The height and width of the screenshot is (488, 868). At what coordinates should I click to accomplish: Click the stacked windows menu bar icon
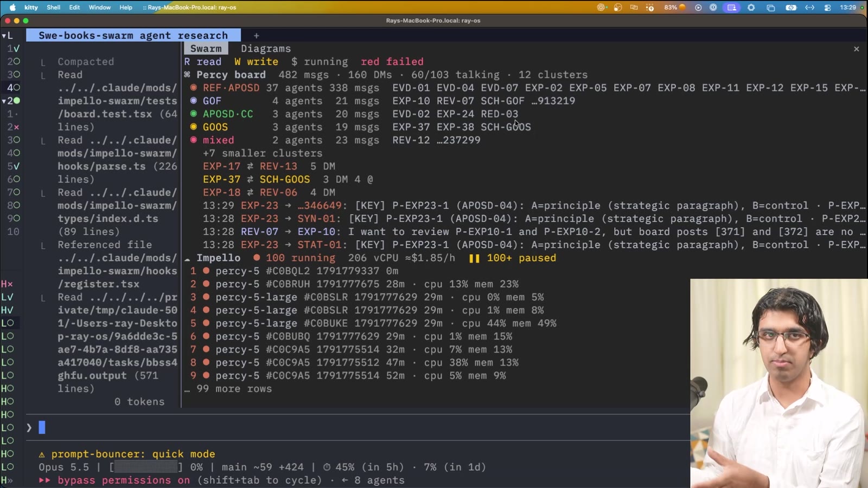click(770, 8)
